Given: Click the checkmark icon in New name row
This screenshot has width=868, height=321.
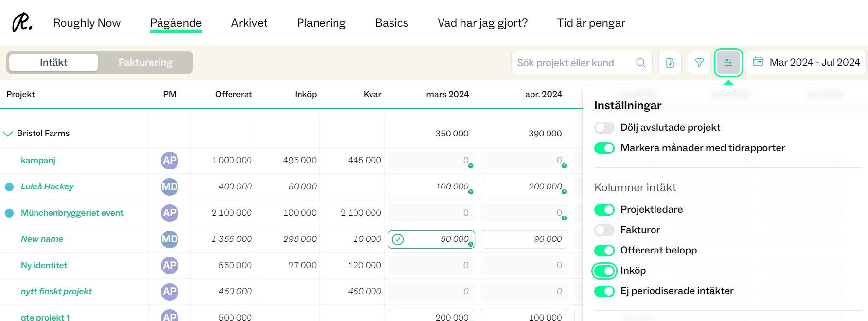Looking at the screenshot, I should coord(398,239).
